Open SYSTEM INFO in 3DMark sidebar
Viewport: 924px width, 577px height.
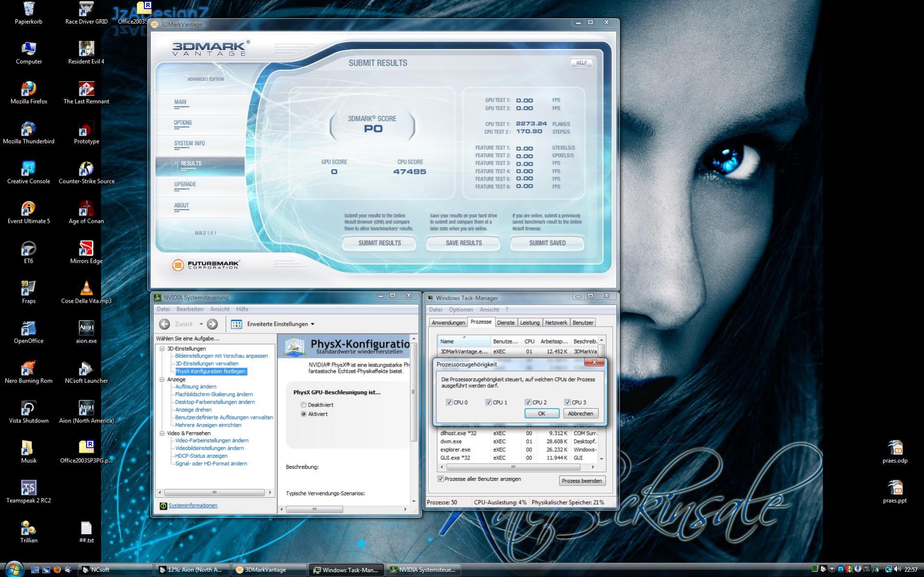click(x=189, y=143)
